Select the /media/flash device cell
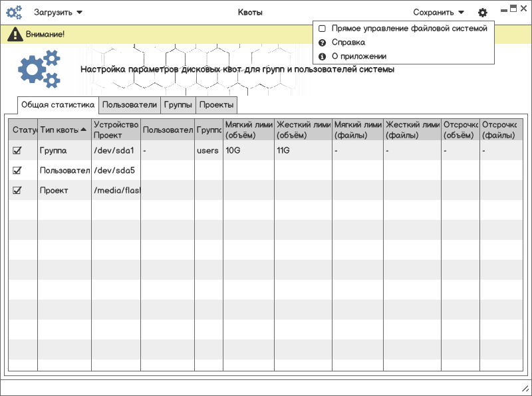Viewport: 532px width, 396px height. [x=116, y=190]
